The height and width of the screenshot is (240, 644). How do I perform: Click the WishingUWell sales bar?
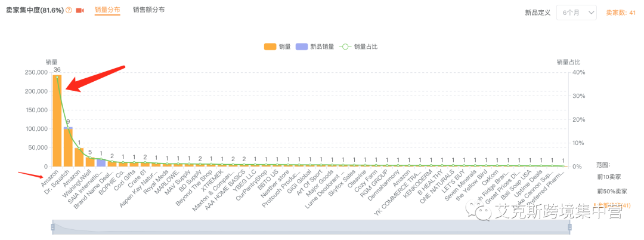[x=90, y=161]
